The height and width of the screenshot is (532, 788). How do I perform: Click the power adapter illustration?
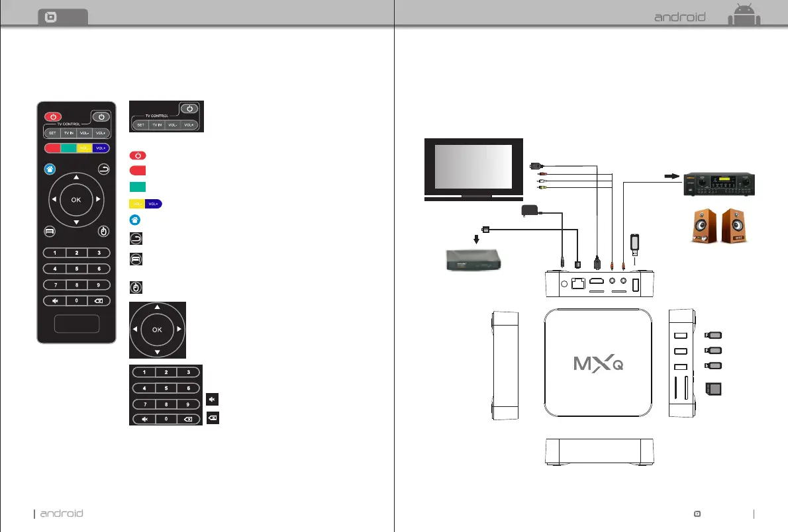(530, 210)
